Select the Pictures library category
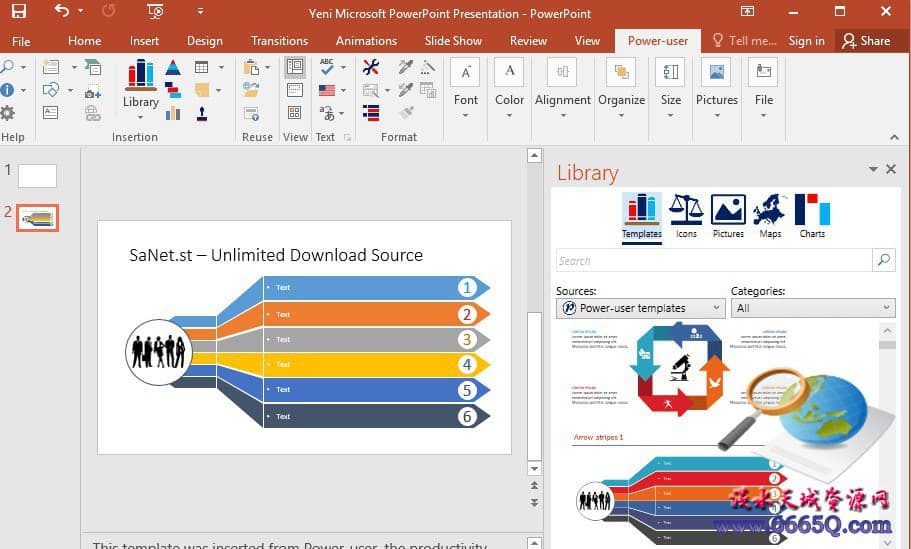911x549 pixels. click(728, 217)
